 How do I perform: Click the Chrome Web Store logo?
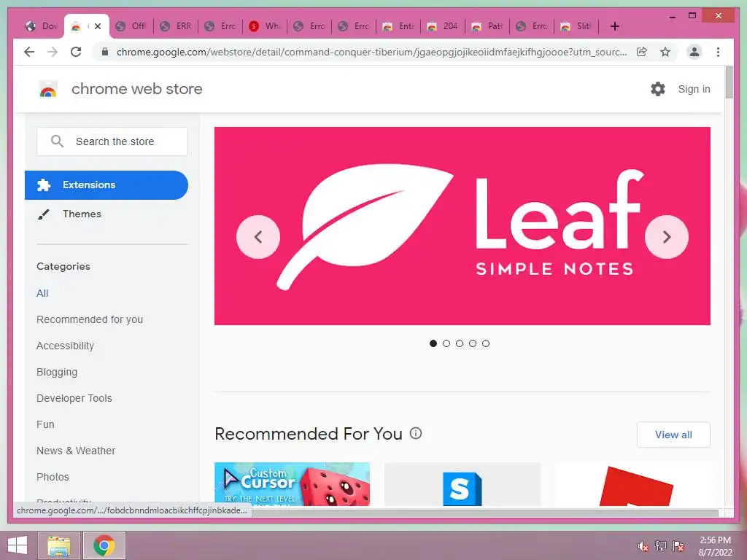[47, 89]
